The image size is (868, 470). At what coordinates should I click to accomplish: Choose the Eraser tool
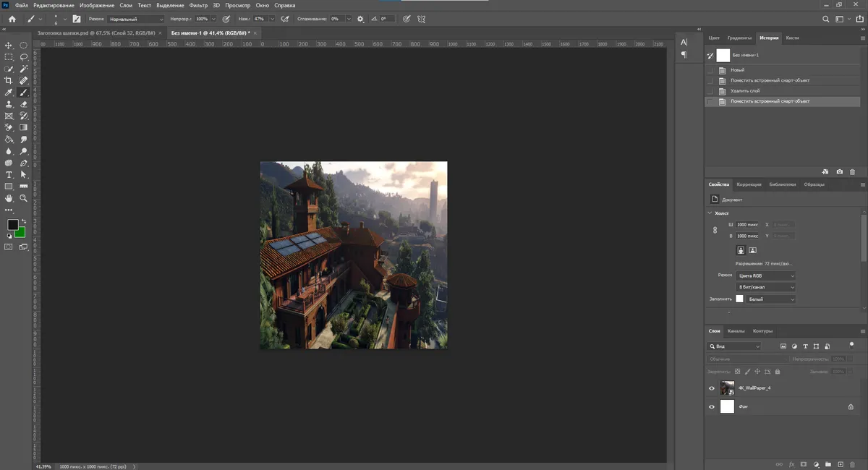[23, 104]
